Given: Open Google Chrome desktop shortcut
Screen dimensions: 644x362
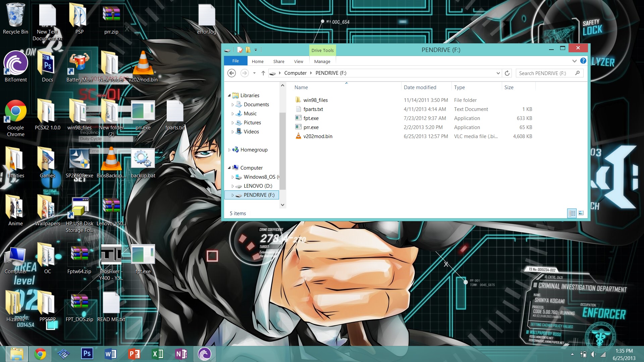Looking at the screenshot, I should coord(15,118).
